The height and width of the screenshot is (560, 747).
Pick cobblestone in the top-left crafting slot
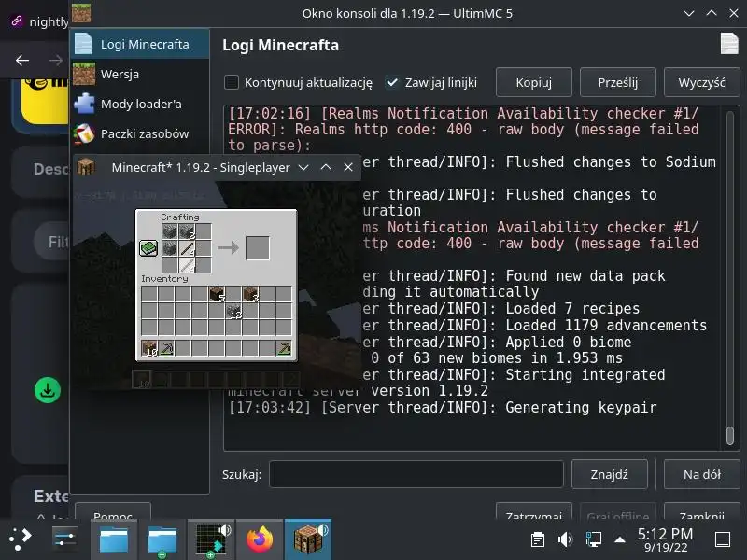170,231
